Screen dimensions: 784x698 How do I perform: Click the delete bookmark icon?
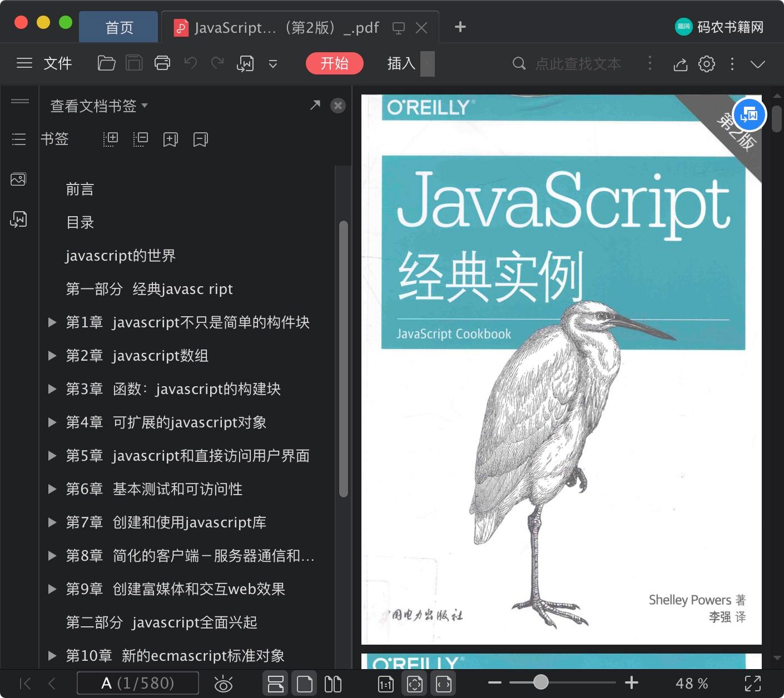pos(201,139)
